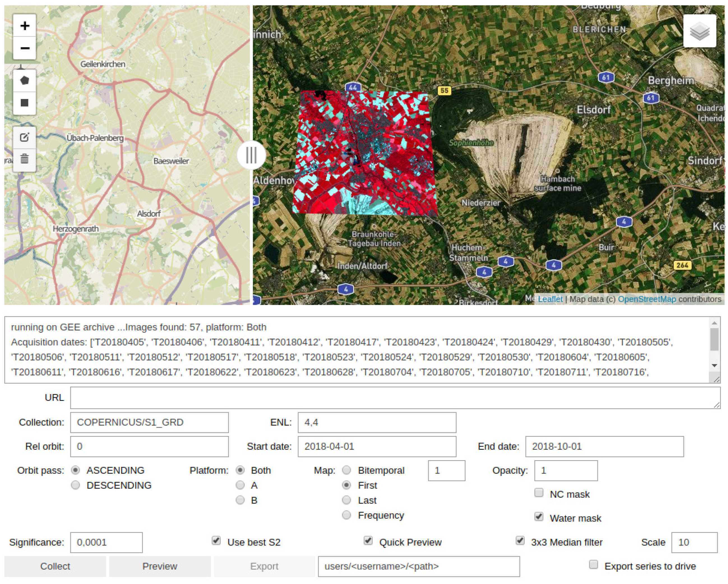Zoom out on the map

[x=25, y=48]
